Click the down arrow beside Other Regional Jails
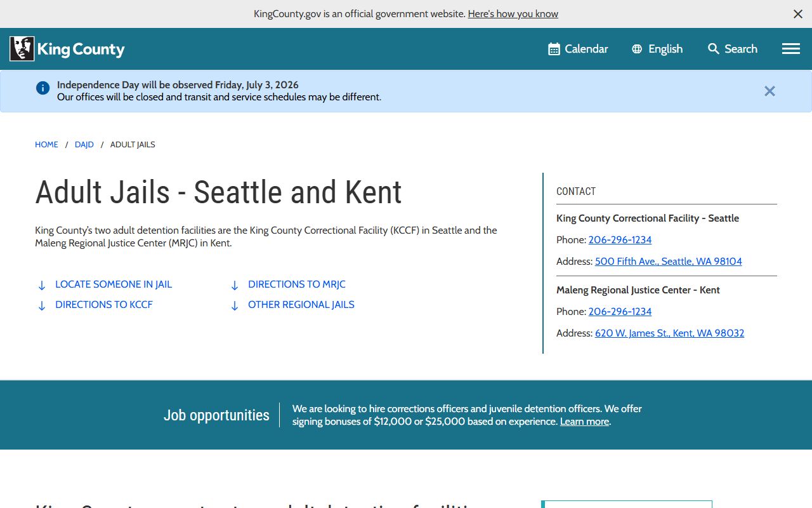Image resolution: width=812 pixels, height=508 pixels. point(235,306)
